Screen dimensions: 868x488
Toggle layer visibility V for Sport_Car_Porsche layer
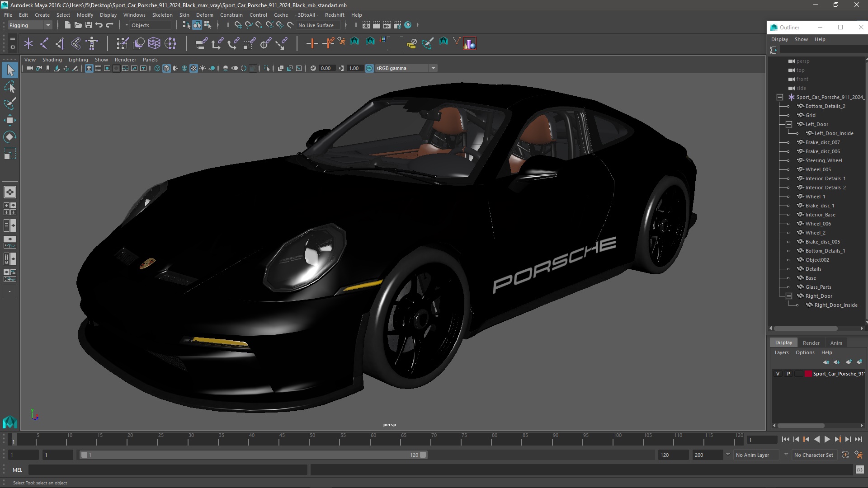[x=778, y=374]
